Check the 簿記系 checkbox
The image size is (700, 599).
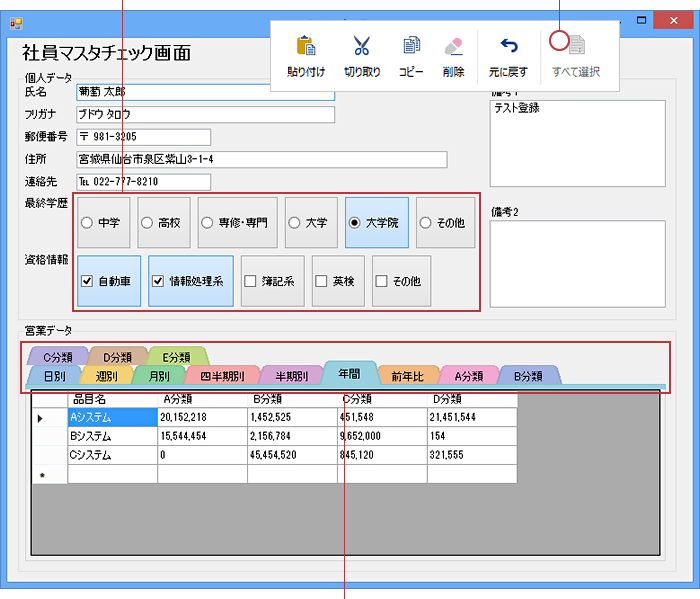250,281
